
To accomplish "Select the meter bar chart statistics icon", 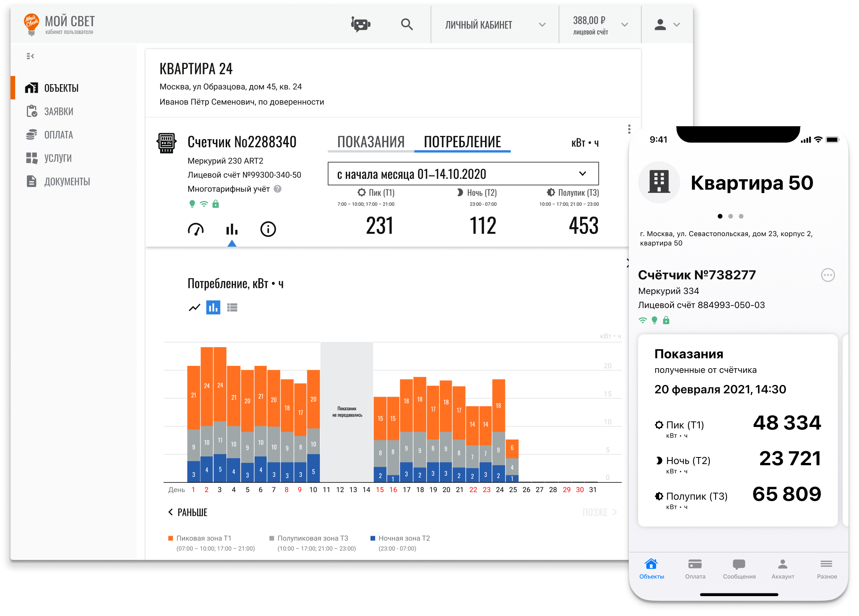I will click(x=232, y=229).
